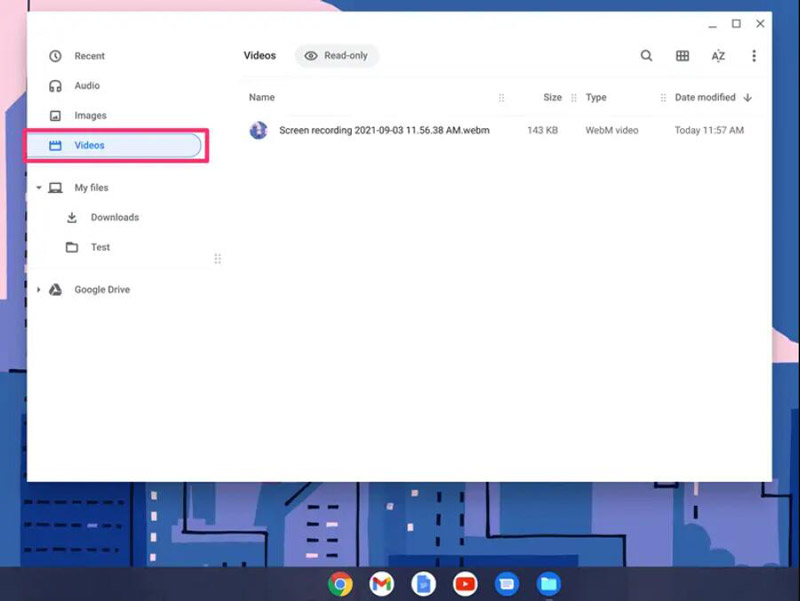Viewport: 800px width, 601px height.
Task: Click the Files app shelf icon
Action: pyautogui.click(x=548, y=584)
